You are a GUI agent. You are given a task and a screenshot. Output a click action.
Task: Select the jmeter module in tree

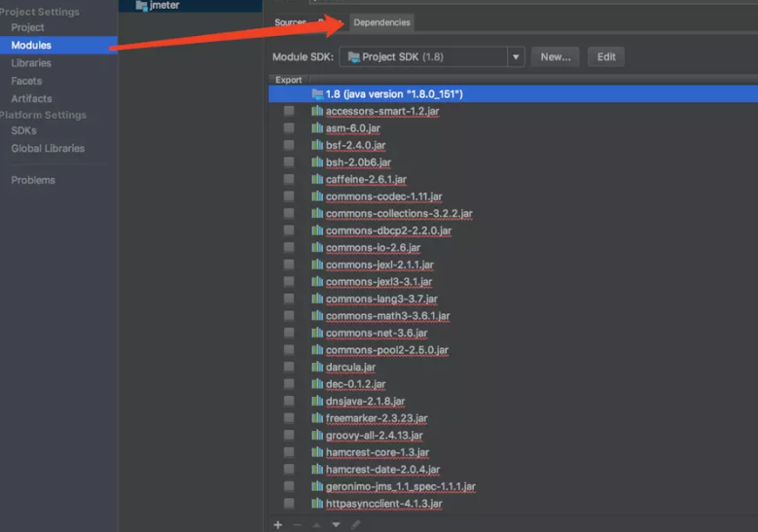[164, 5]
